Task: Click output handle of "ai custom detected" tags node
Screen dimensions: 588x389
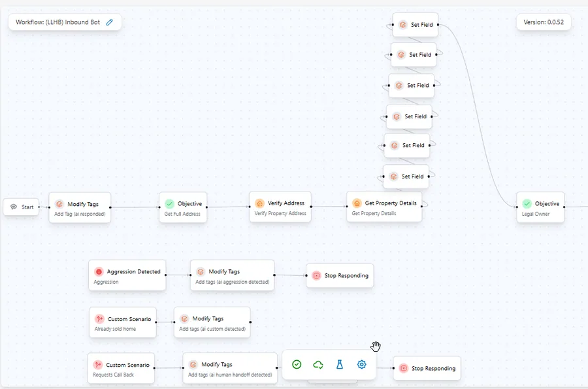Action: [x=250, y=322]
